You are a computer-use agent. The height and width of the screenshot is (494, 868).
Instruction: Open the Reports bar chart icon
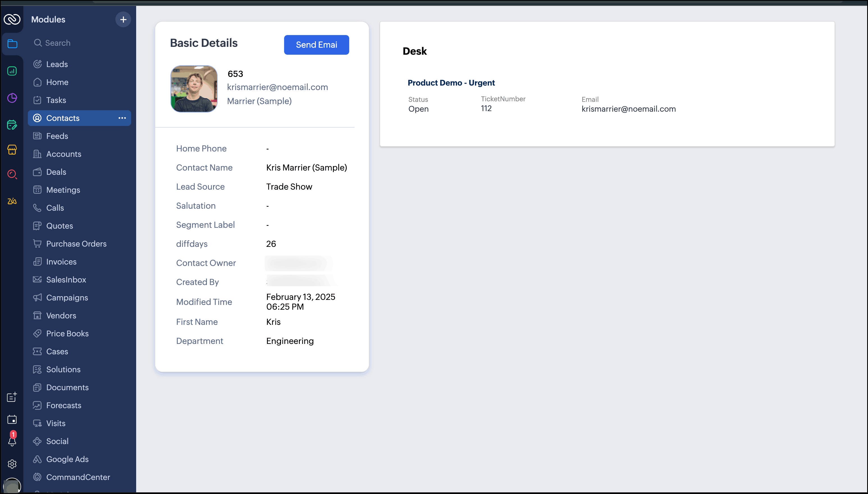(x=12, y=71)
